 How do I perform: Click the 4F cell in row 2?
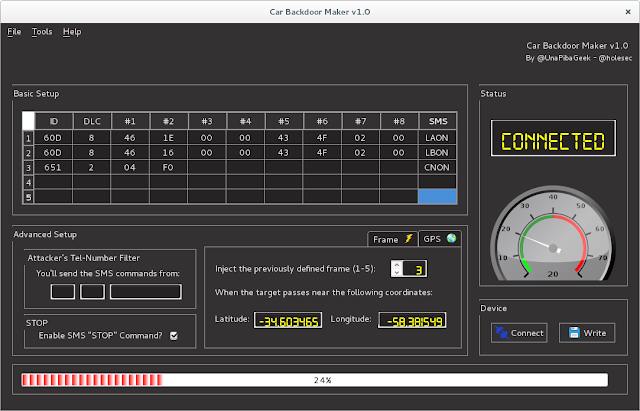point(322,153)
